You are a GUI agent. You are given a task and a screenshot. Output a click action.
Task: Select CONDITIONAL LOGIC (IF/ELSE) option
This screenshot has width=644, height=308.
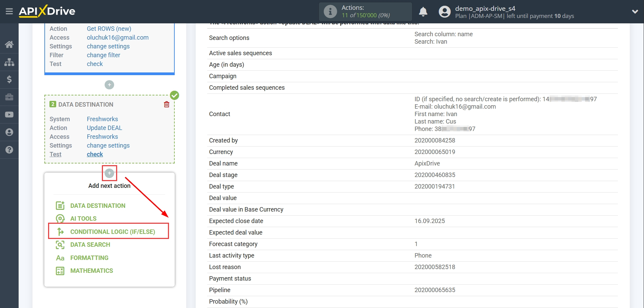[x=113, y=232]
